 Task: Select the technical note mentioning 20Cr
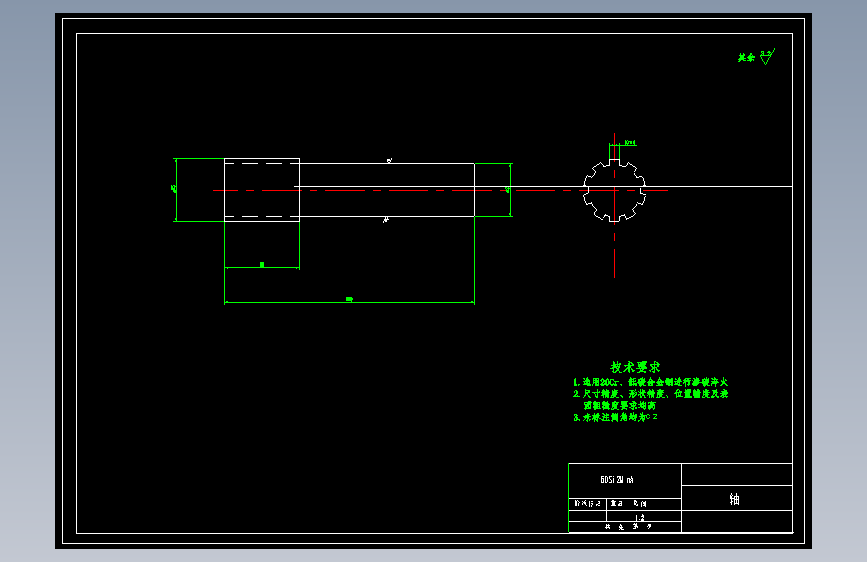(x=650, y=382)
